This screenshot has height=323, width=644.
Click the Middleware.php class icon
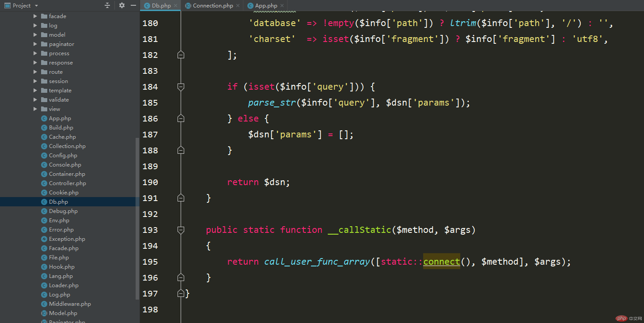coord(44,304)
